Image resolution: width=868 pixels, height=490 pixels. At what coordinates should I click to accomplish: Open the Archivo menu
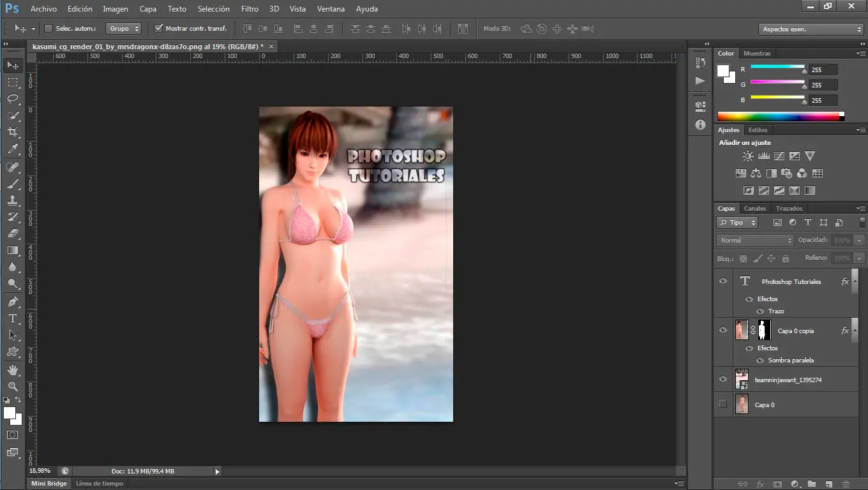coord(43,9)
